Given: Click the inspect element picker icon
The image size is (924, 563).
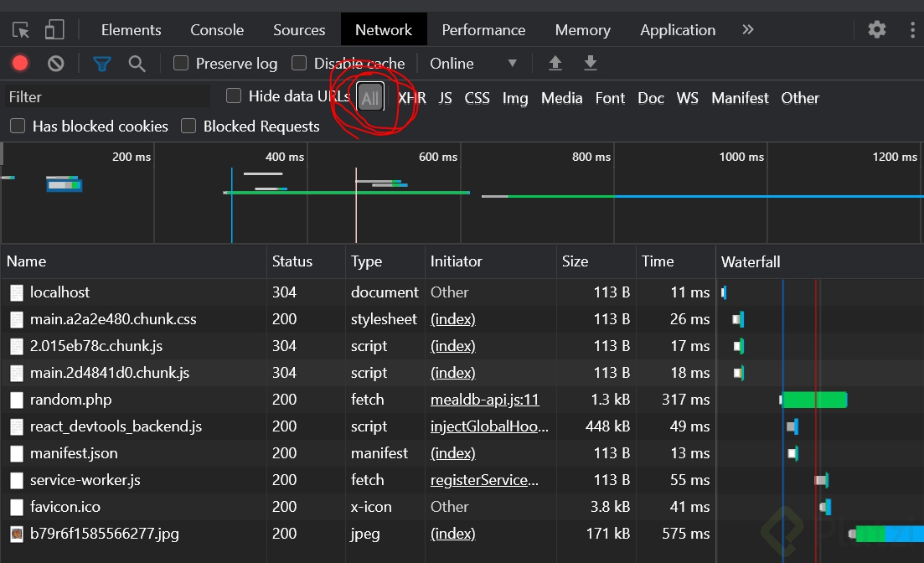Looking at the screenshot, I should [x=21, y=30].
